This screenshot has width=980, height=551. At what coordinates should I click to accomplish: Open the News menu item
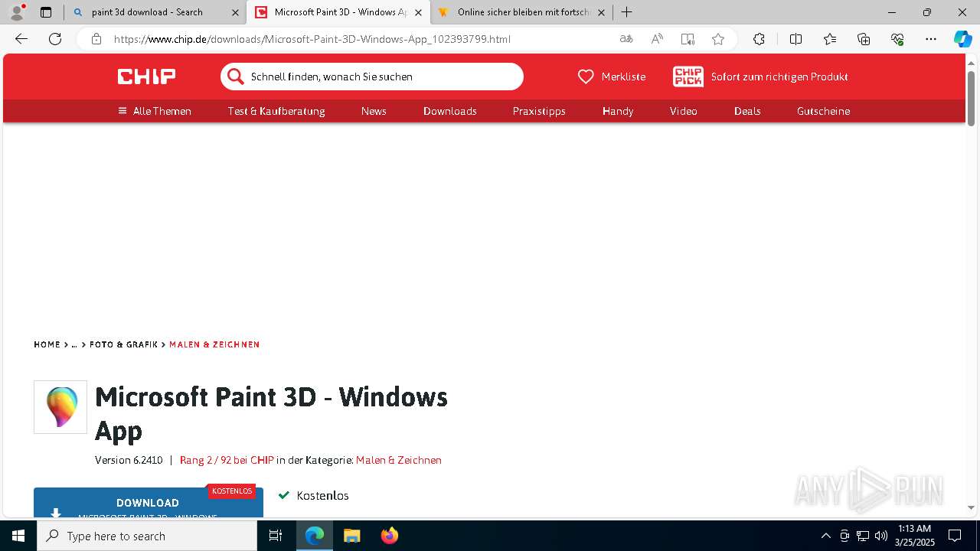374,111
